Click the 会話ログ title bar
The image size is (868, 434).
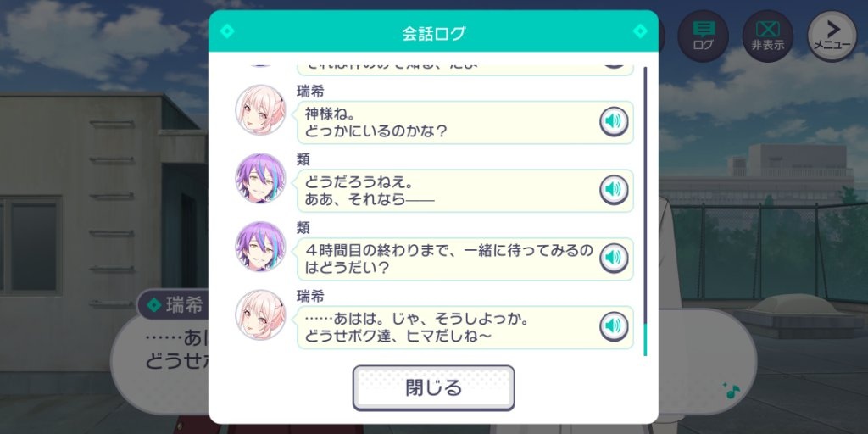coord(433,32)
